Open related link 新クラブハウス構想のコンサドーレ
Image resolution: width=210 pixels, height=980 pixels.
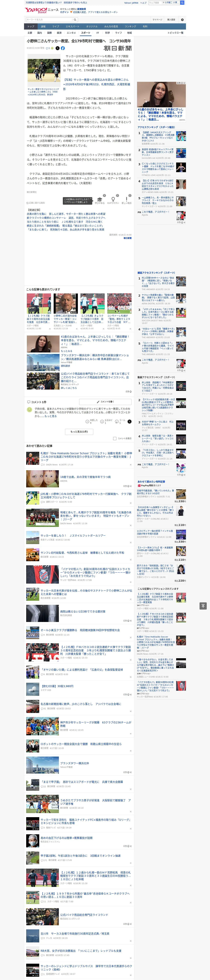[66, 218]
